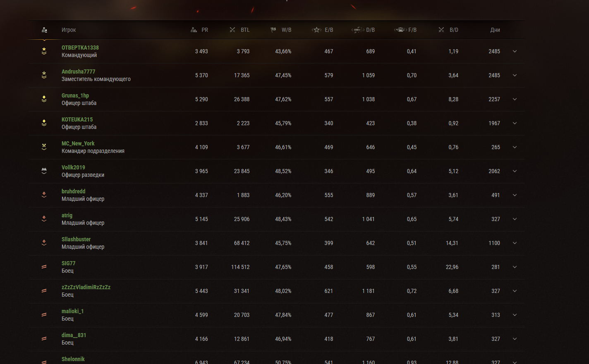Open player profile bruhdredd
Screen dimensions: 589x364
point(74,191)
